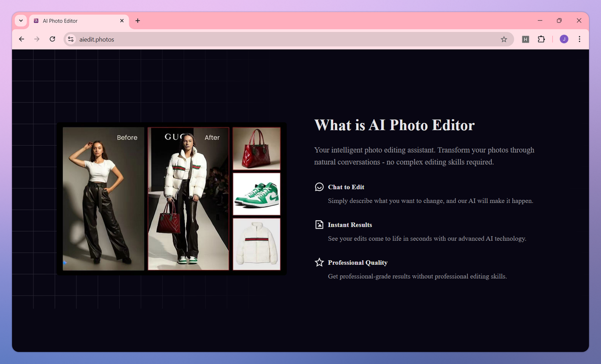The height and width of the screenshot is (364, 601).
Task: Click the Professional Quality star icon
Action: (x=319, y=262)
